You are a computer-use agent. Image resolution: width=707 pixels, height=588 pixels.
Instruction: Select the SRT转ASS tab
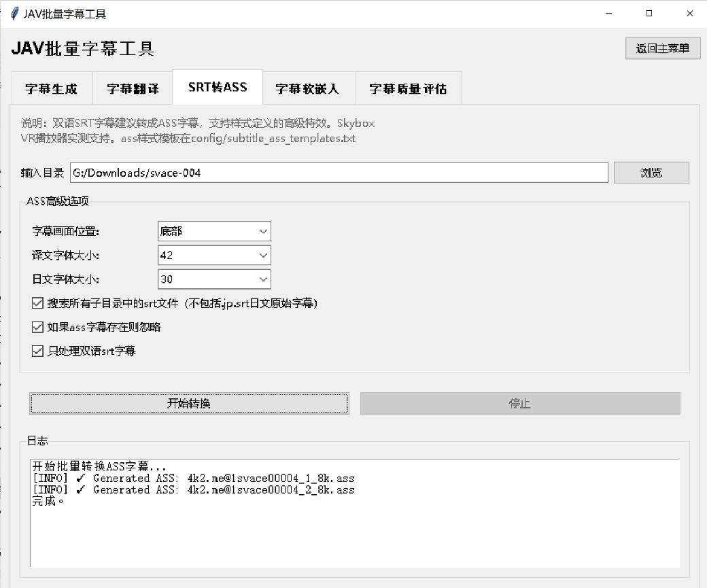(x=218, y=87)
